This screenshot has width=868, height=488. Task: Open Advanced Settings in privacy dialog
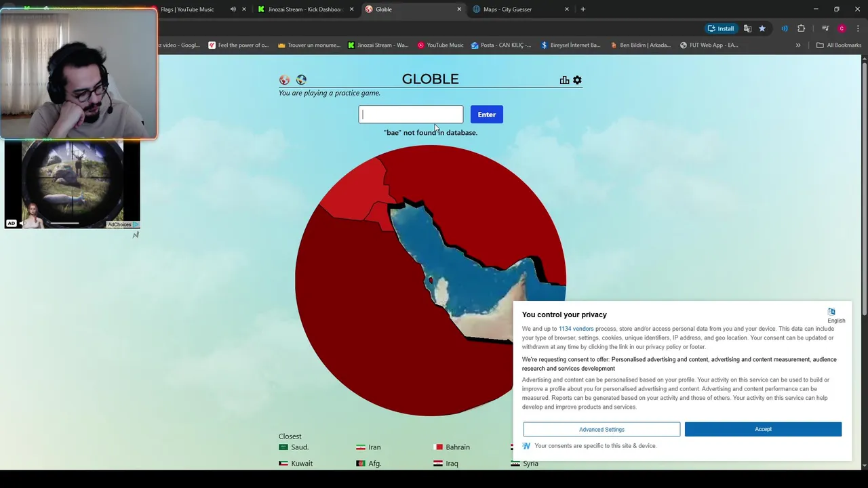(601, 429)
